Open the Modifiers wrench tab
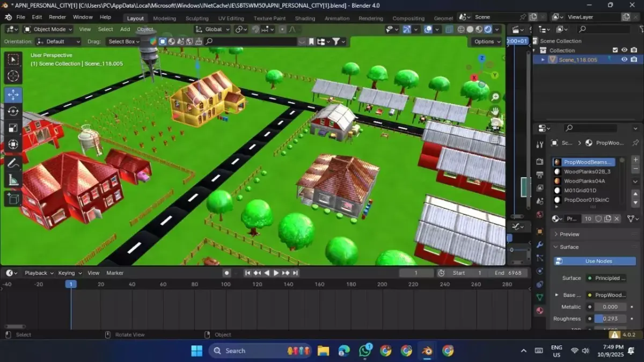 [540, 244]
